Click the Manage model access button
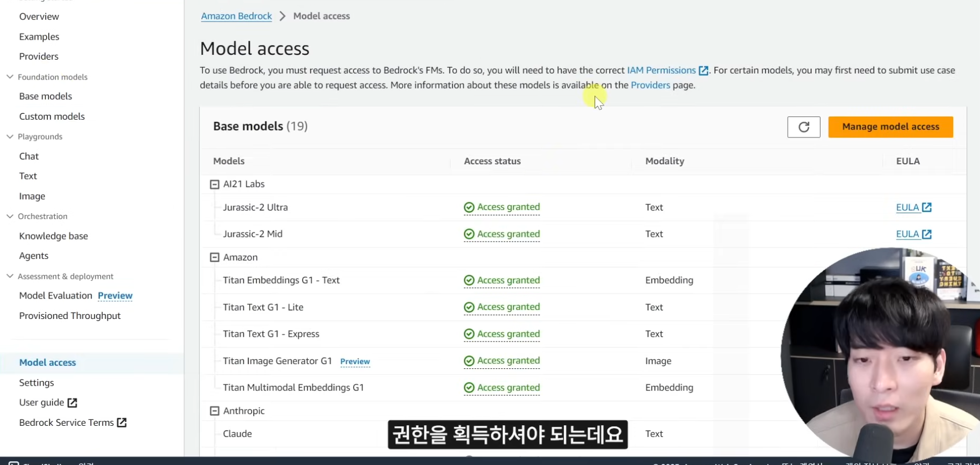Image resolution: width=980 pixels, height=465 pixels. [x=890, y=127]
